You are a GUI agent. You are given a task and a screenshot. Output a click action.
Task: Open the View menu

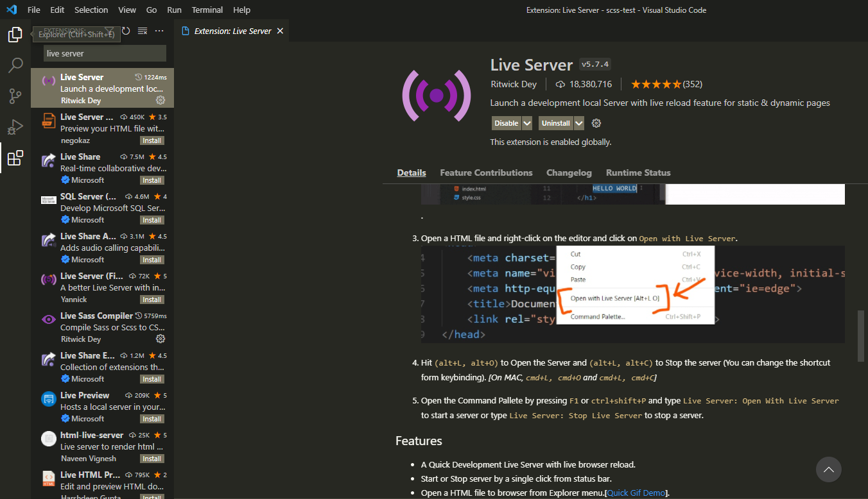(x=127, y=10)
